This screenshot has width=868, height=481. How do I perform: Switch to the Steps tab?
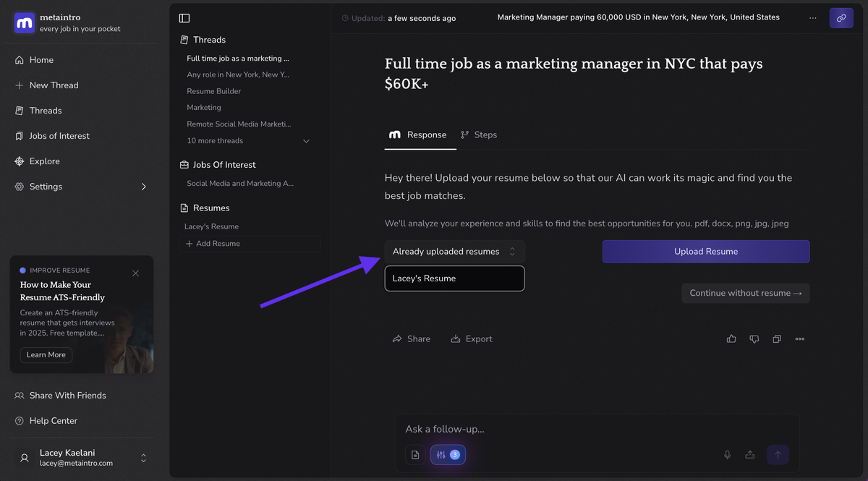point(479,135)
